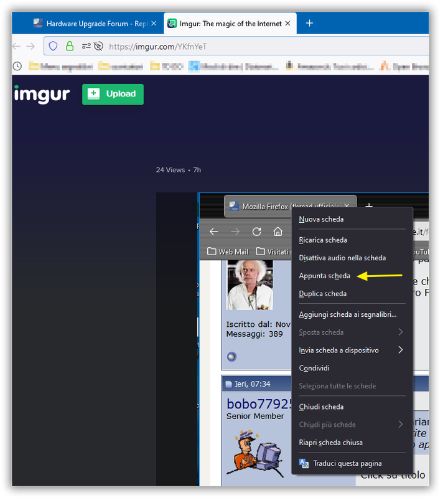Image resolution: width=448 pixels, height=498 pixels.
Task: Click the post icon next to 'Ieri, 07:34'
Action: click(228, 384)
